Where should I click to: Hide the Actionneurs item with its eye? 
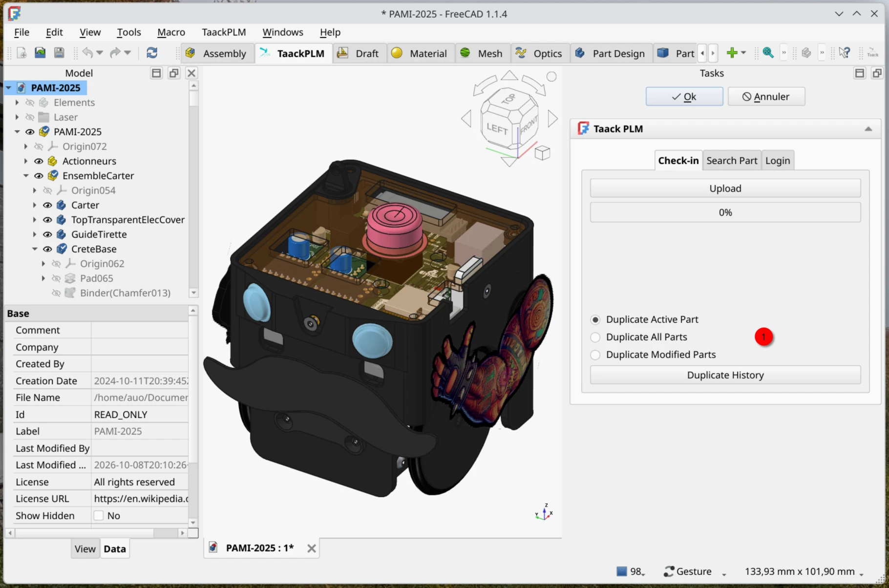pyautogui.click(x=39, y=161)
